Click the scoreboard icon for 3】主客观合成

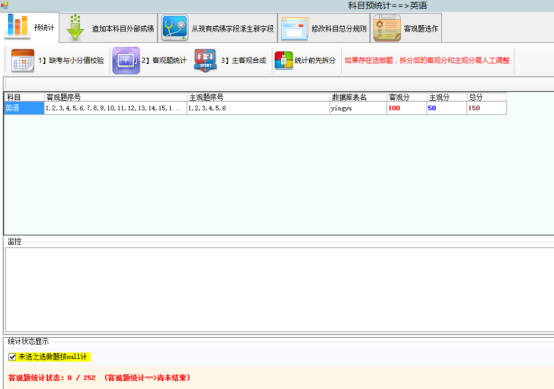[205, 60]
